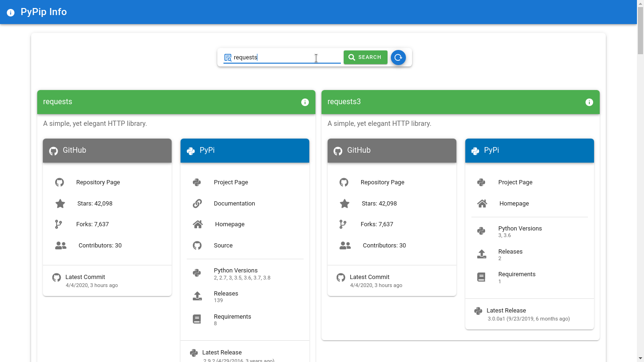Click the Latest Release Python icon in requests3
The height and width of the screenshot is (362, 644).
tap(478, 311)
